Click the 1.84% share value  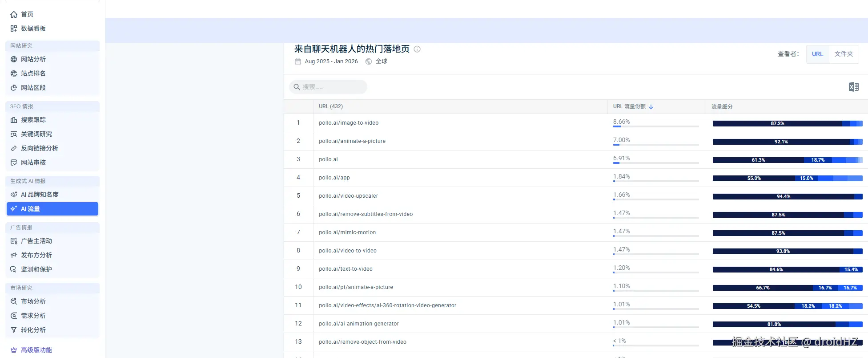622,176
